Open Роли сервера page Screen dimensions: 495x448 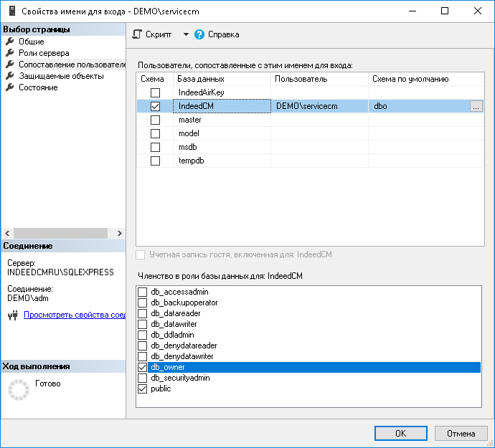pos(44,53)
